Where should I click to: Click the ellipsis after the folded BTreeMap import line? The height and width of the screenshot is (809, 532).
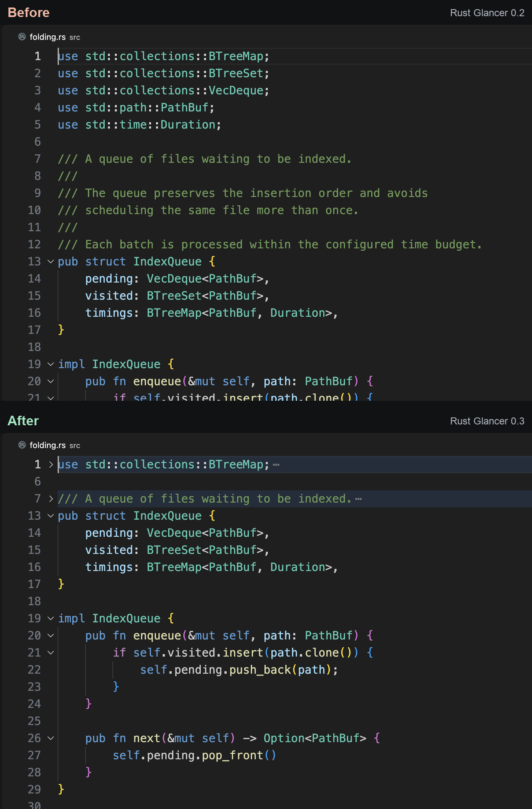point(276,465)
